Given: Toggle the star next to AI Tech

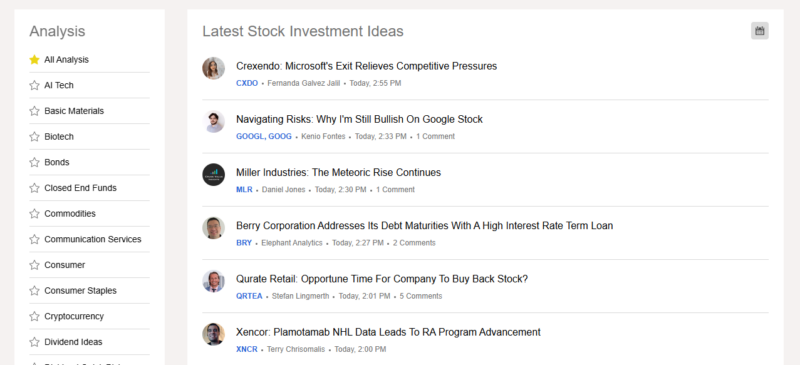Looking at the screenshot, I should pyautogui.click(x=34, y=85).
